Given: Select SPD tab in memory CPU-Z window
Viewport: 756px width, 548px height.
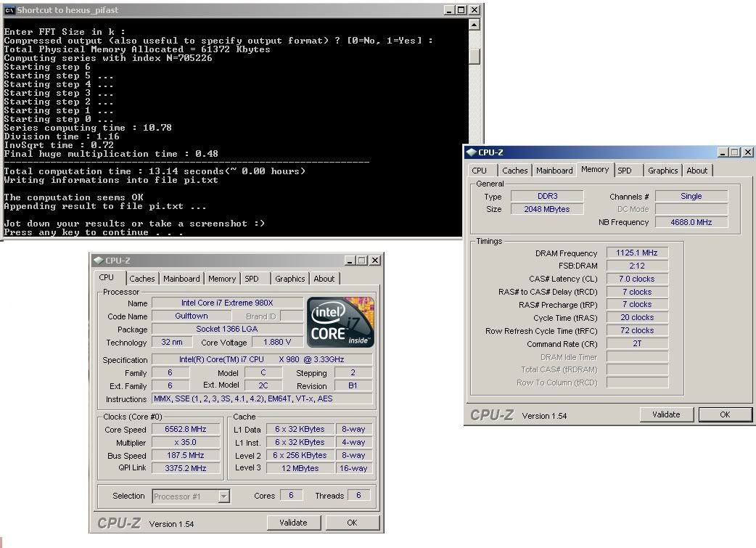Looking at the screenshot, I should [x=625, y=171].
